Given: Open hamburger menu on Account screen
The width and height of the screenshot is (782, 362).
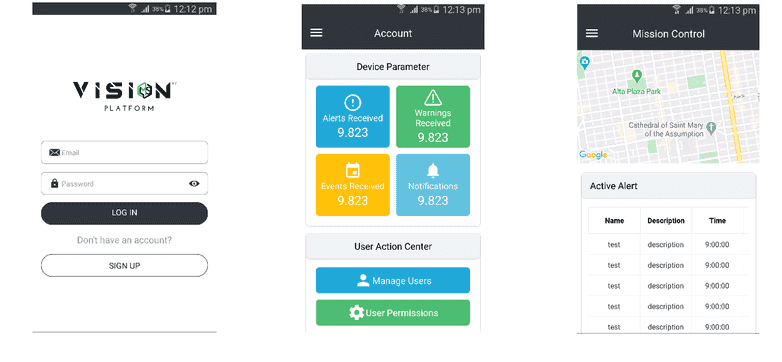Looking at the screenshot, I should point(316,33).
